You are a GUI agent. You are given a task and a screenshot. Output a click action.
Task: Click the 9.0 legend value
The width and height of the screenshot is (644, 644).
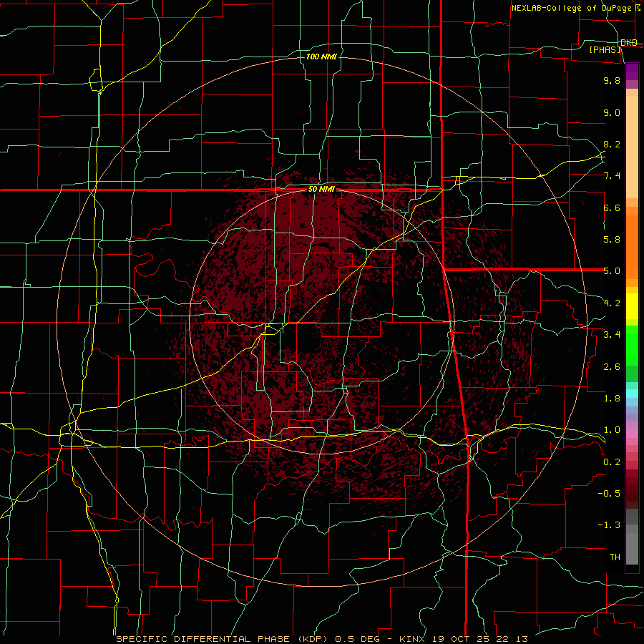(x=612, y=112)
